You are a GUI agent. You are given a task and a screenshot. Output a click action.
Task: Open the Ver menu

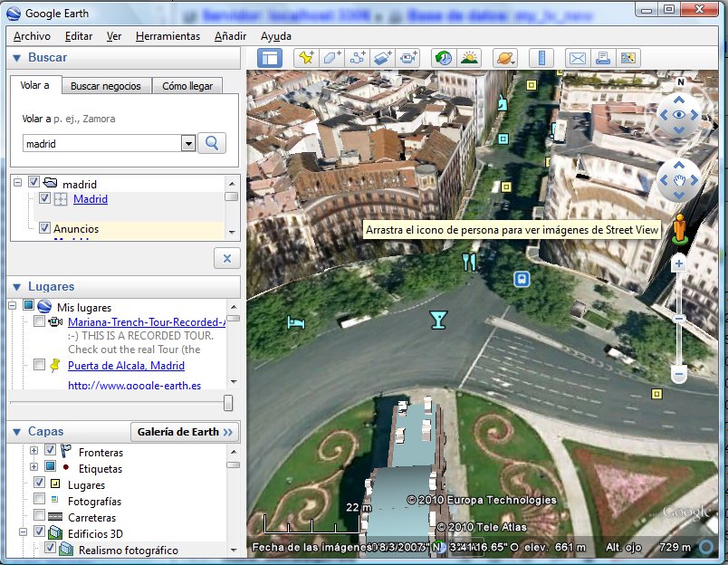tap(114, 36)
